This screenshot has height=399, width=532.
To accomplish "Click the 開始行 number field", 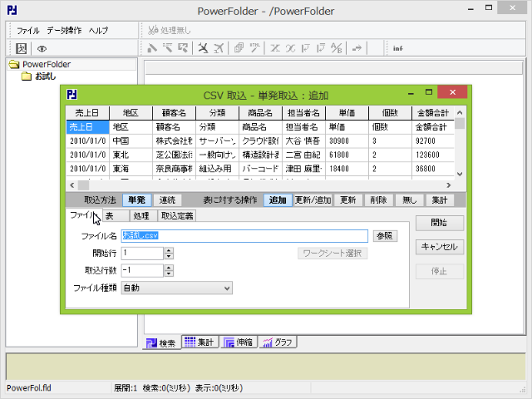I will (x=142, y=253).
